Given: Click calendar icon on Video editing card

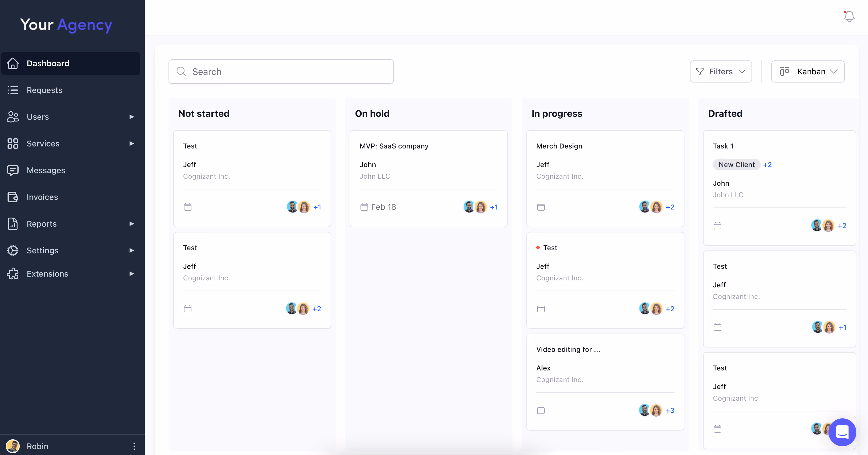Looking at the screenshot, I should (x=541, y=410).
